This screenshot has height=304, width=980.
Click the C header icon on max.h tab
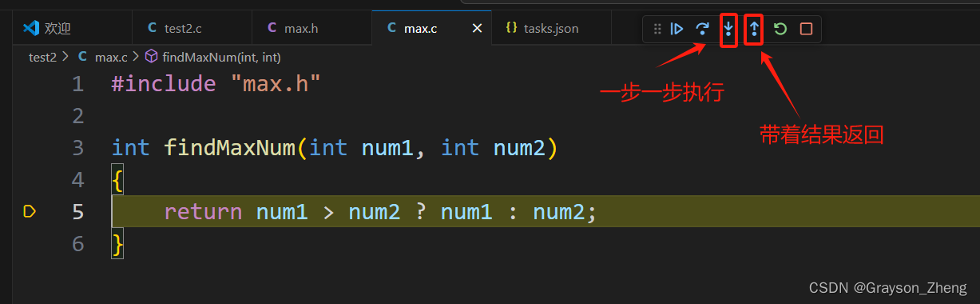click(272, 28)
